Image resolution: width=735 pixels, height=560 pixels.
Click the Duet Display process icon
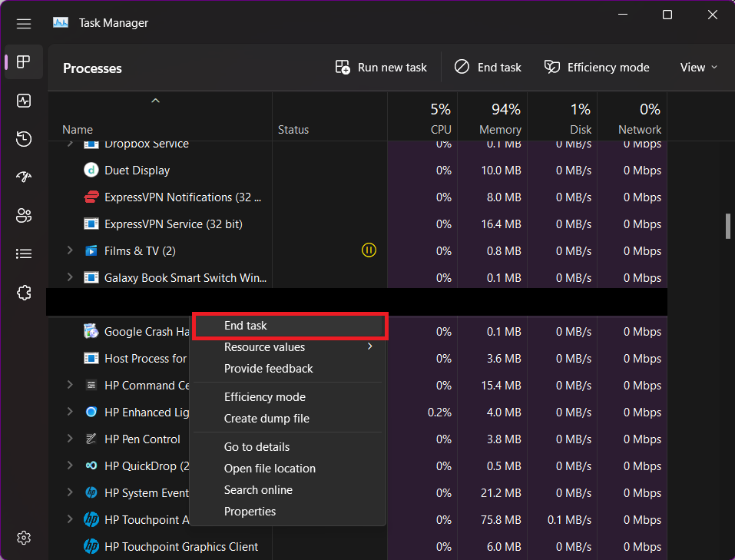tap(91, 170)
